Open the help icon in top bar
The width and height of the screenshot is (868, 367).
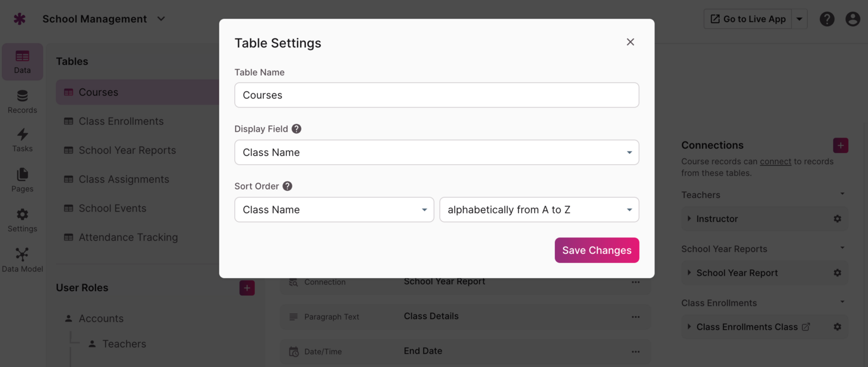(x=827, y=19)
